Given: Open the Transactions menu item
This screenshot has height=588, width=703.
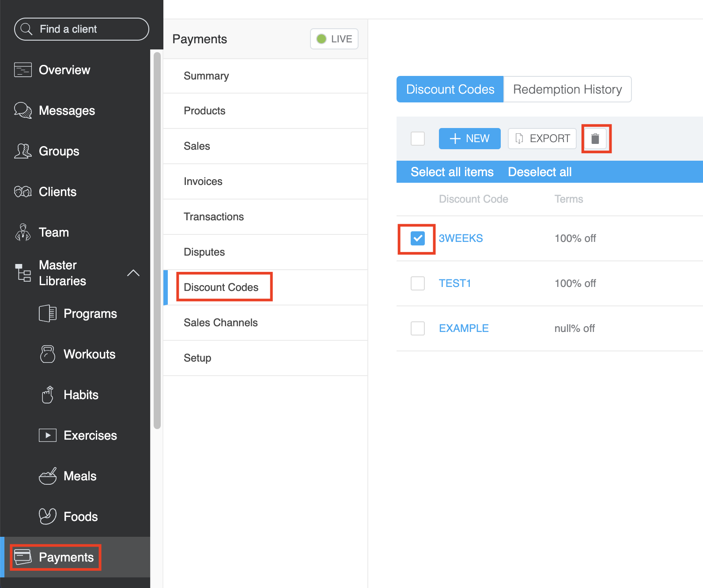Looking at the screenshot, I should pos(214,217).
